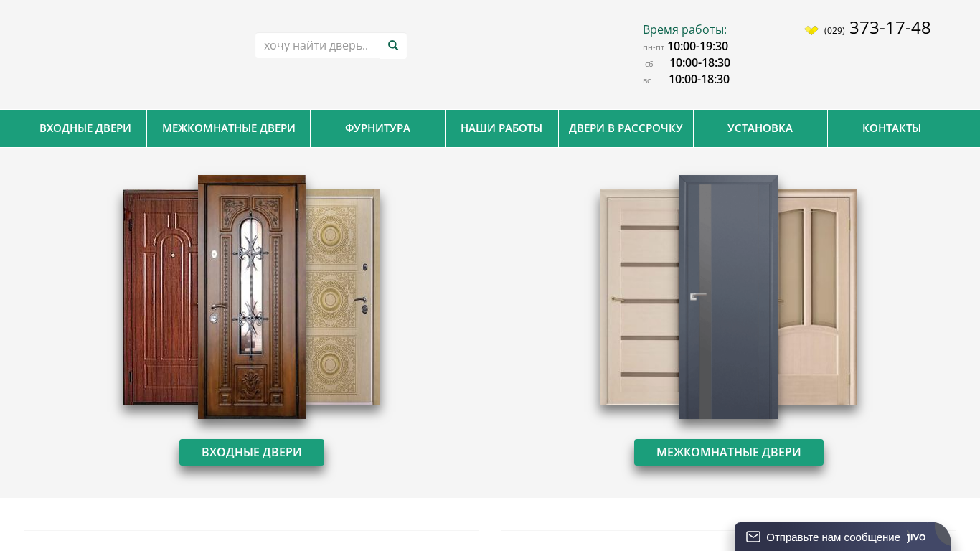
Task: Open the Наши работы menu page
Action: click(x=501, y=128)
